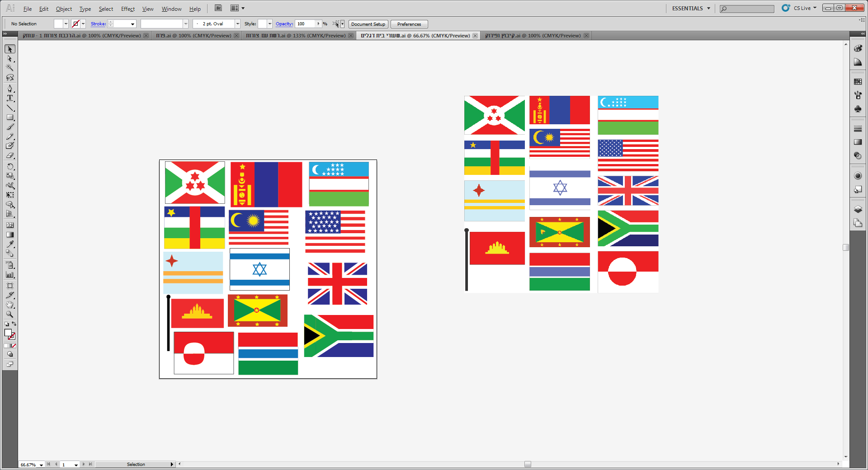Switch paint type to solid Color in toolbox

tap(6, 346)
